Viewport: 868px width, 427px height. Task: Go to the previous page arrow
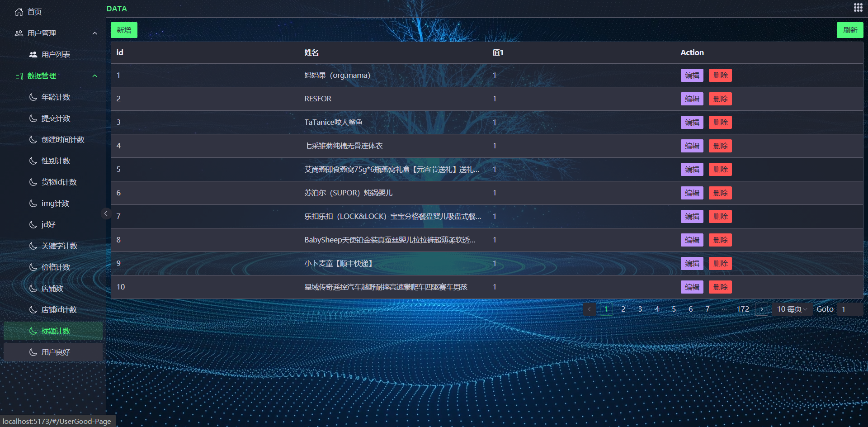tap(590, 309)
